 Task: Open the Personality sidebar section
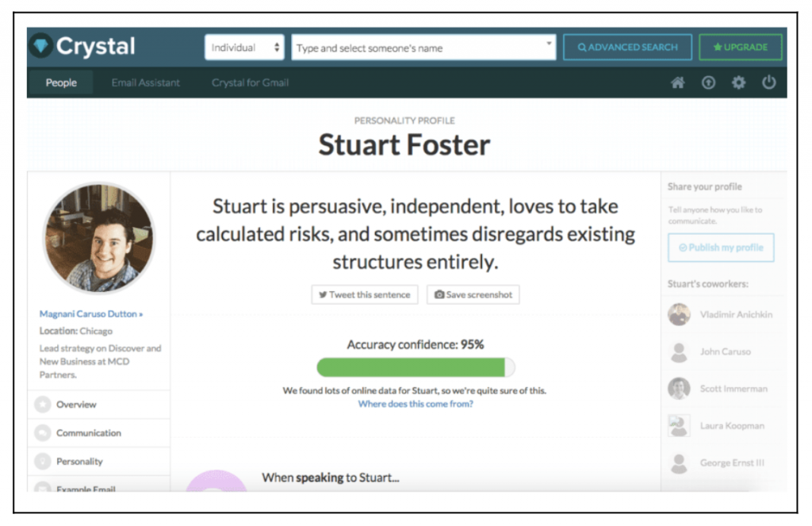(x=98, y=461)
